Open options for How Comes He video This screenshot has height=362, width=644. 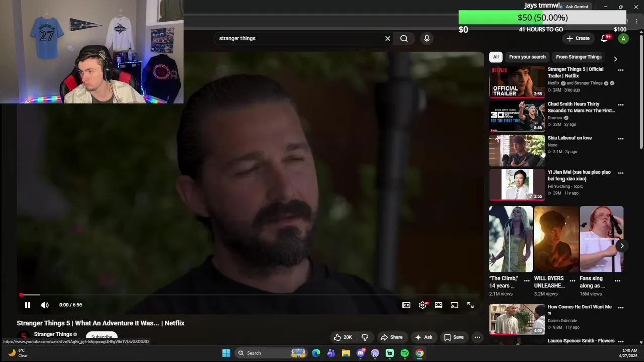click(x=621, y=308)
